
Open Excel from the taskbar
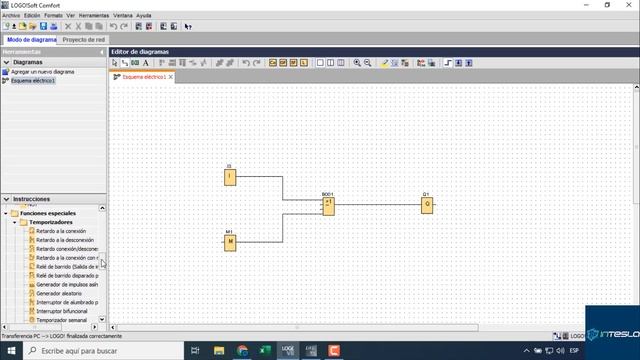click(x=265, y=351)
